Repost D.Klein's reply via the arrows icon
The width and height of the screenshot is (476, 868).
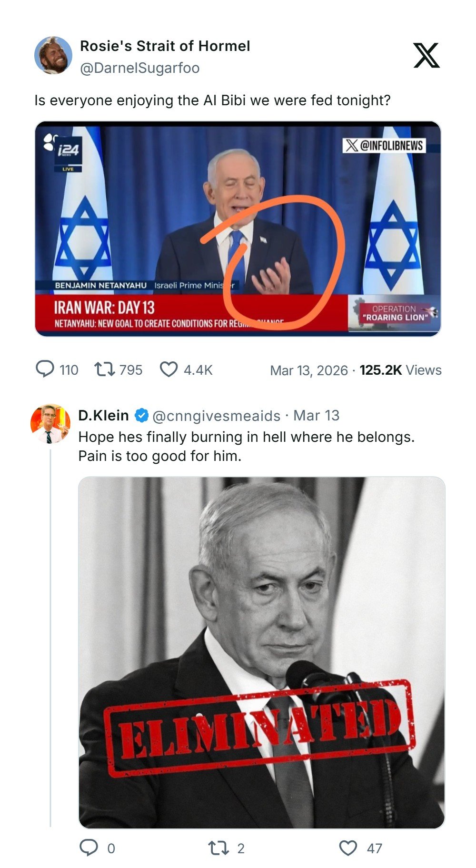point(218,848)
